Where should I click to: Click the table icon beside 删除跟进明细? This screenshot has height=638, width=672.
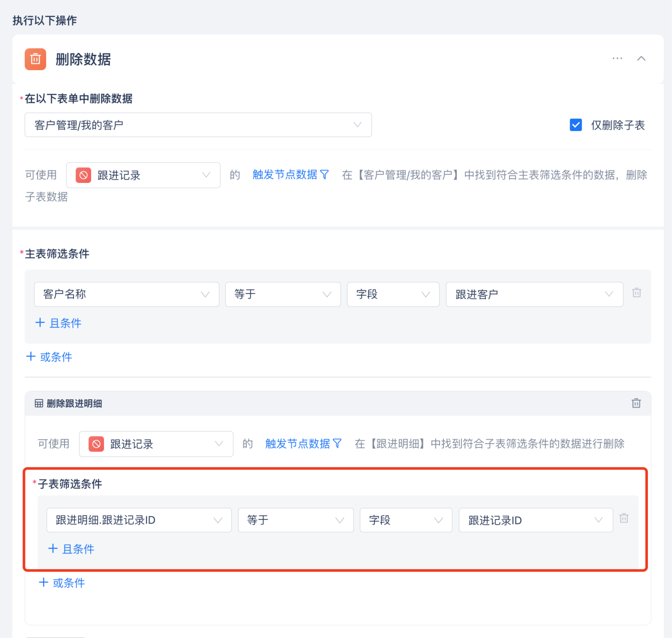(39, 403)
